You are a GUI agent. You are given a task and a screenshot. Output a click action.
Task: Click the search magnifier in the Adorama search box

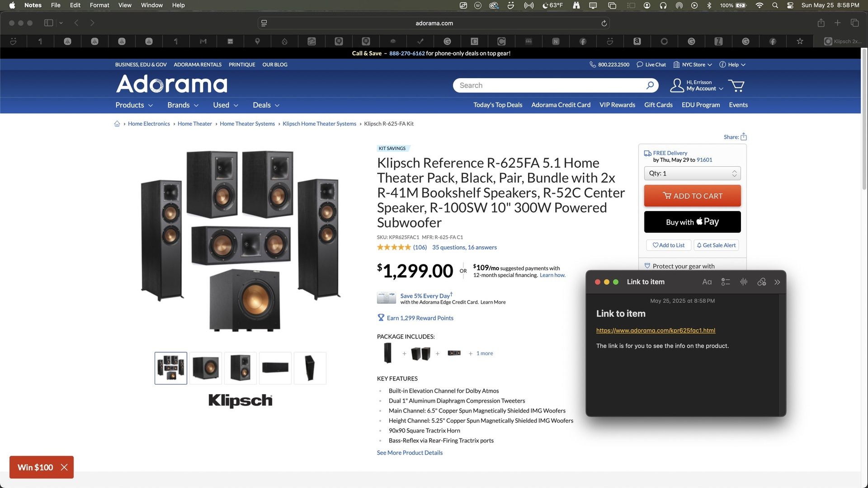[x=650, y=85]
